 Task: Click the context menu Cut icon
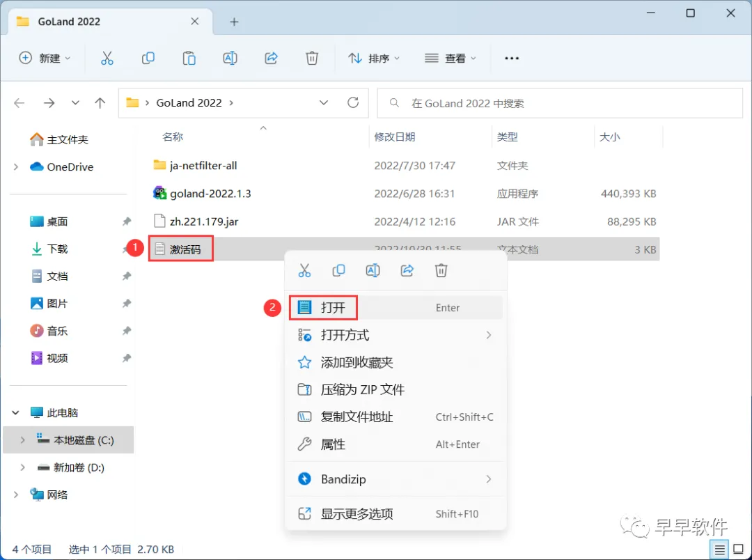coord(304,271)
